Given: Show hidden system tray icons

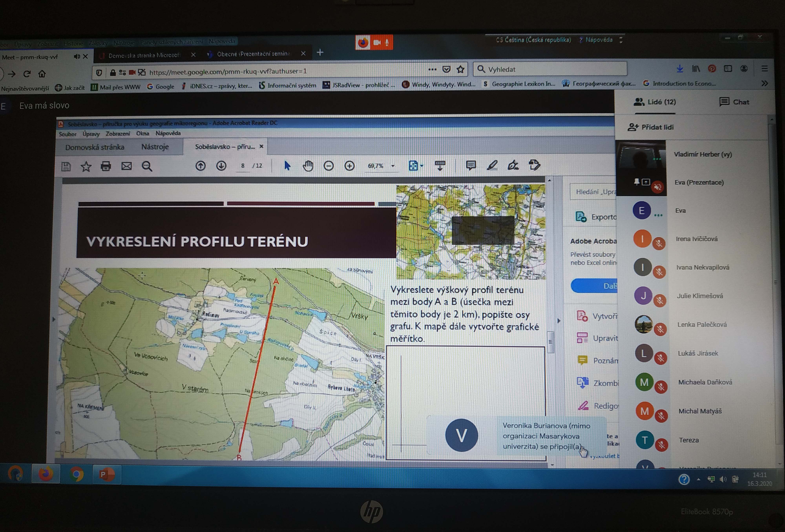Looking at the screenshot, I should [698, 479].
